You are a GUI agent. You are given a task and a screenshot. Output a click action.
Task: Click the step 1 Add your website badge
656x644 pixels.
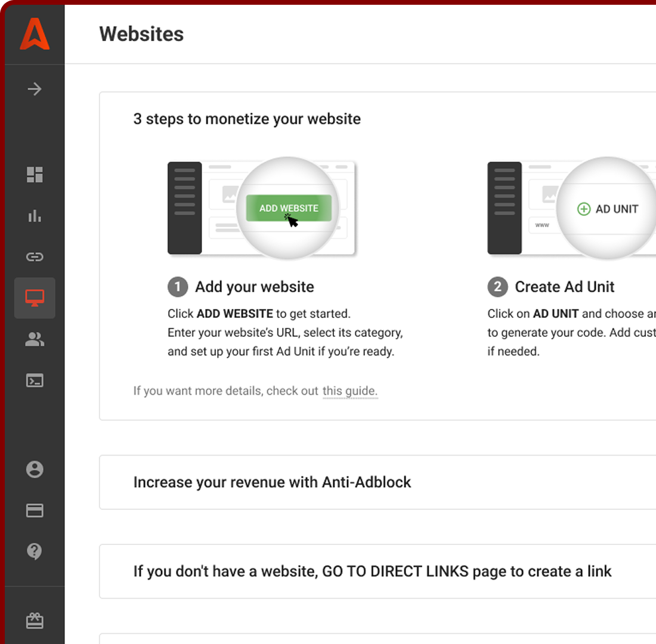pos(177,287)
